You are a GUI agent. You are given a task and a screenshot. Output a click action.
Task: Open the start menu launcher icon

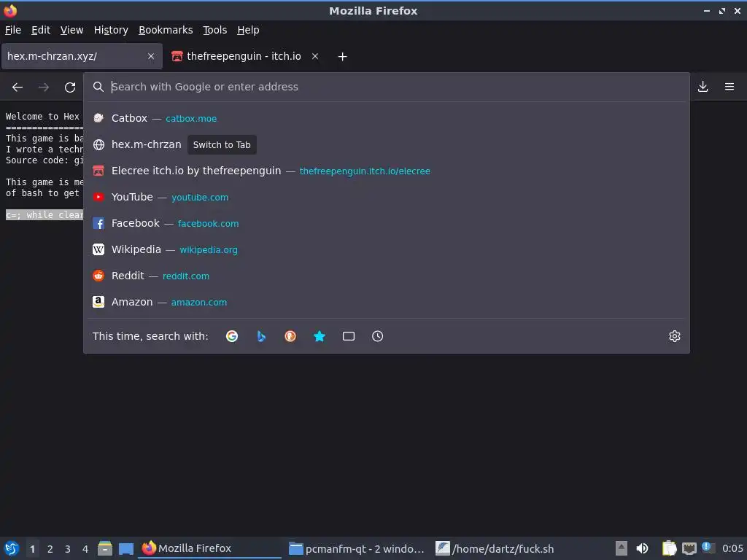(12, 548)
